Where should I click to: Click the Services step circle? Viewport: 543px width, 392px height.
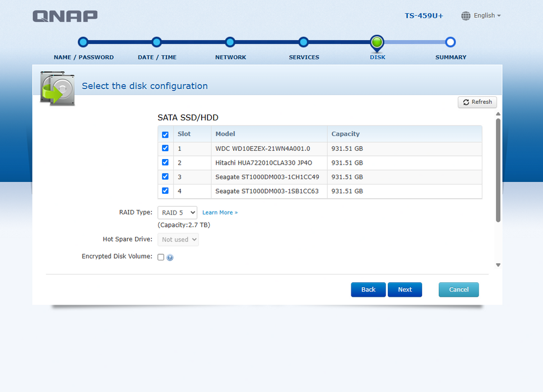coord(303,42)
